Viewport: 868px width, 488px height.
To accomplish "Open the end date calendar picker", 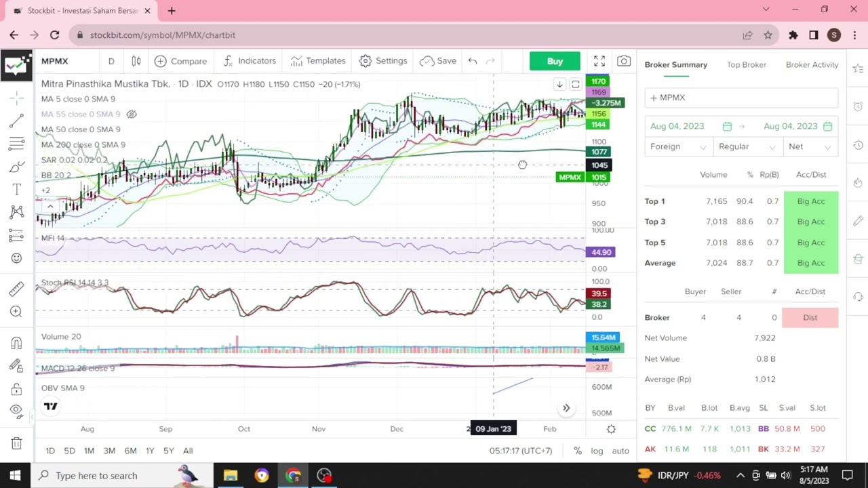I will 827,126.
